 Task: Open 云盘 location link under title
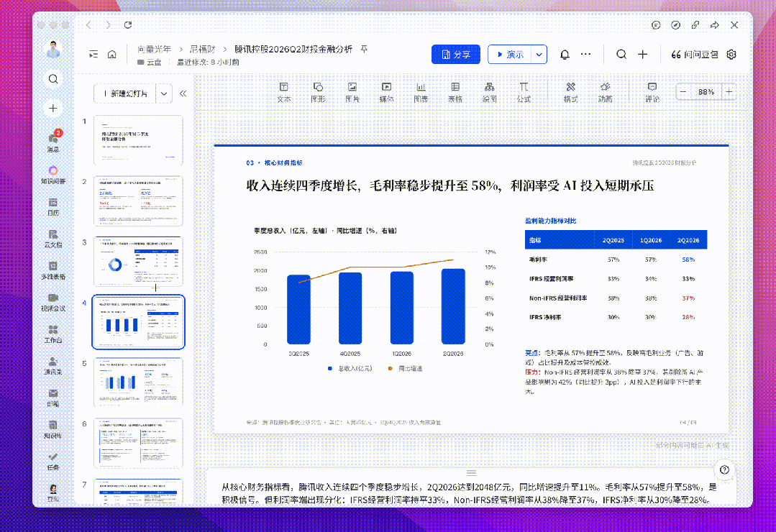(x=150, y=63)
